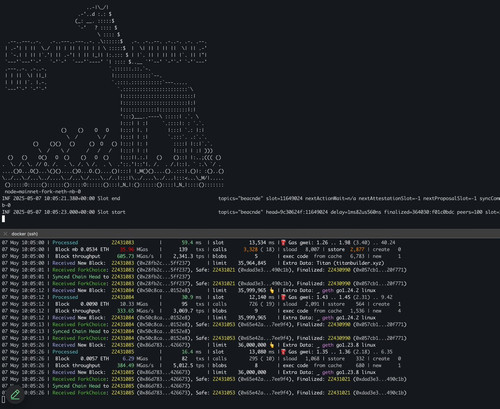
Task: Click the gas value '40.24' at row end
Action: pyautogui.click(x=388, y=243)
